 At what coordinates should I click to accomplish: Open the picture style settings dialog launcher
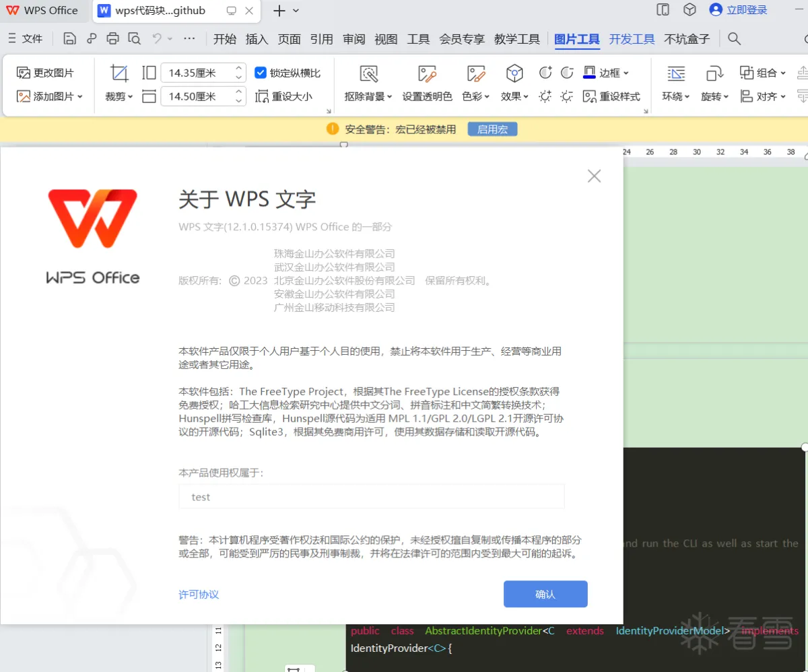point(646,111)
